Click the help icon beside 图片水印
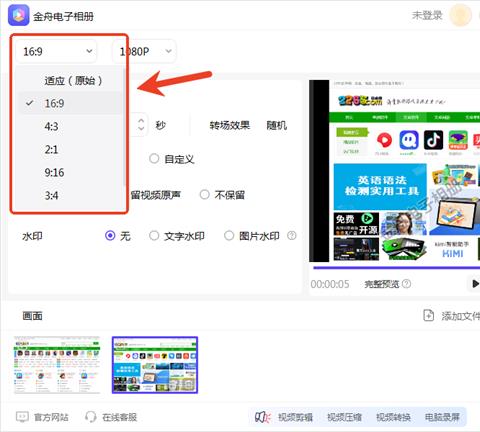Screen dimensions: 480x432 [x=292, y=236]
